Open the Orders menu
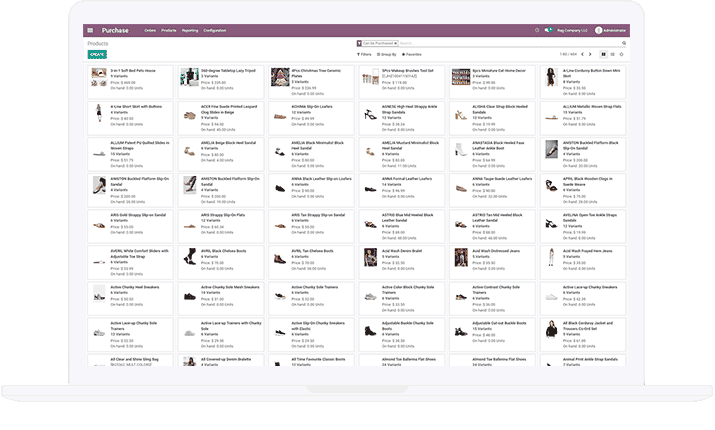This screenshot has width=715, height=430. [149, 31]
